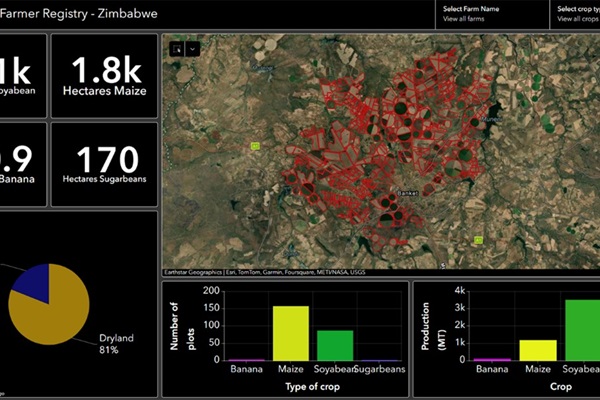The width and height of the screenshot is (600, 400).
Task: Click the Banket town label on map
Action: [408, 193]
